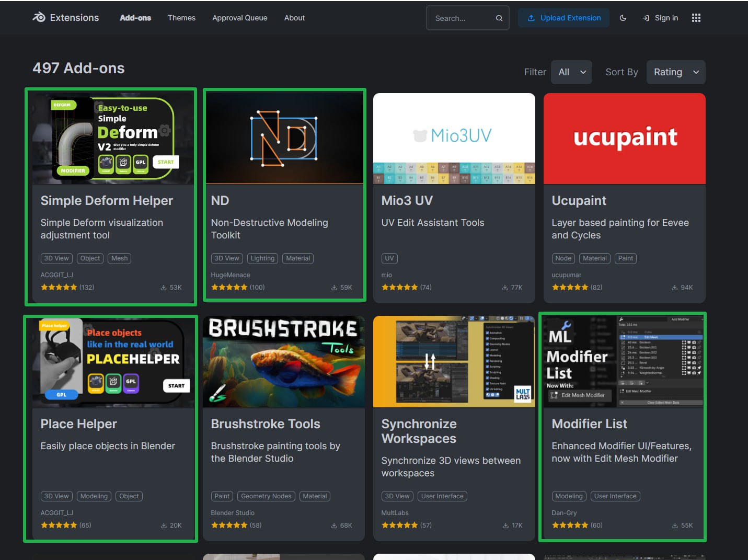
Task: Click the Mesh tag on Simple Deform Helper
Action: (x=120, y=258)
